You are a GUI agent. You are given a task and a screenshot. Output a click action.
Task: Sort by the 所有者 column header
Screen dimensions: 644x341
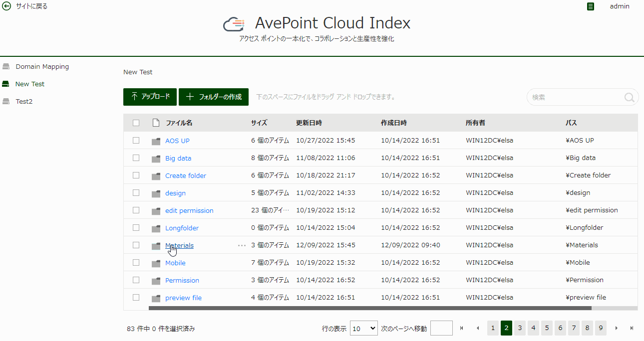[x=475, y=123]
